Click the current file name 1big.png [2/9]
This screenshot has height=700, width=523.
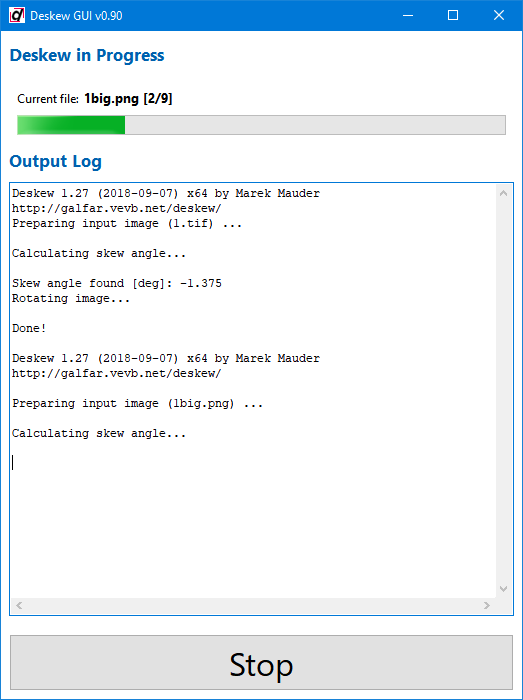128,99
